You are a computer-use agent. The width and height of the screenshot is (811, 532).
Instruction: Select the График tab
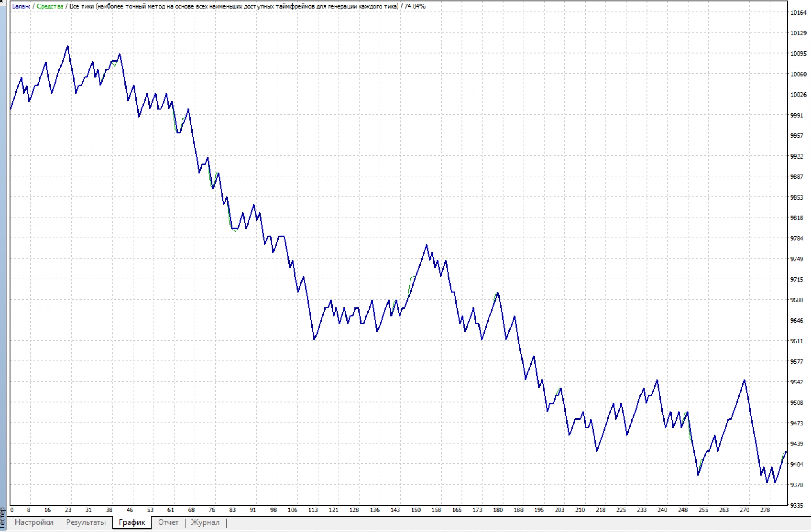[132, 522]
